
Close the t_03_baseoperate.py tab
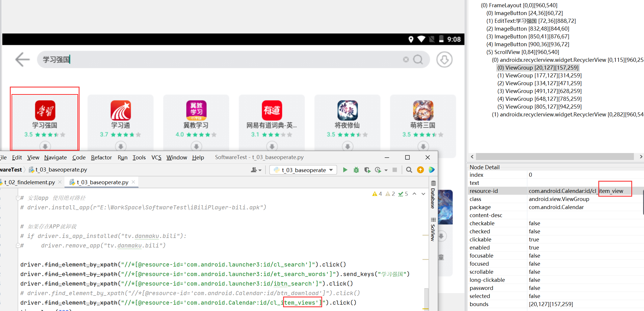(x=133, y=182)
